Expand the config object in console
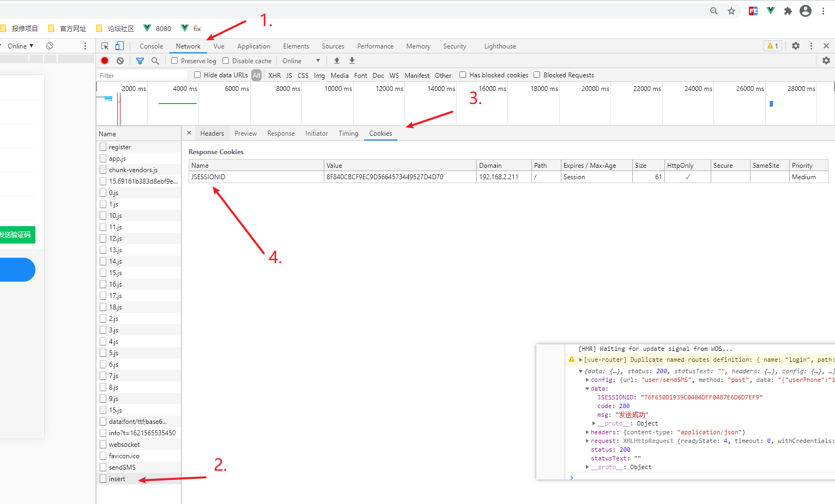The image size is (835, 504). tap(587, 380)
